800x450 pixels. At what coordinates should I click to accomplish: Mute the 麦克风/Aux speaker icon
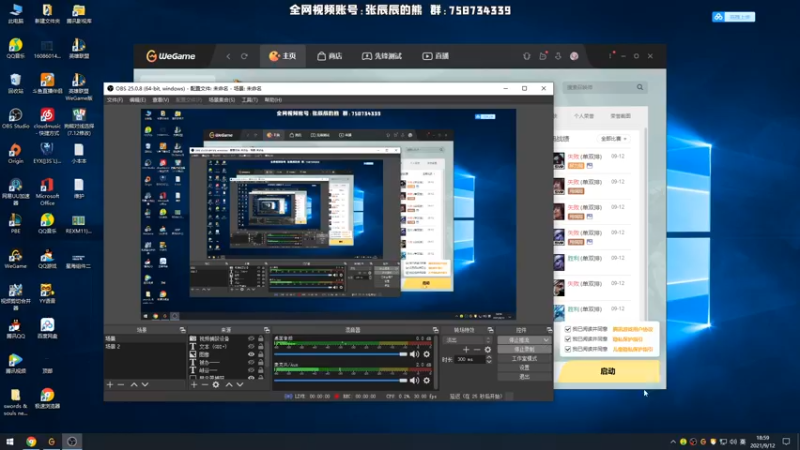414,380
